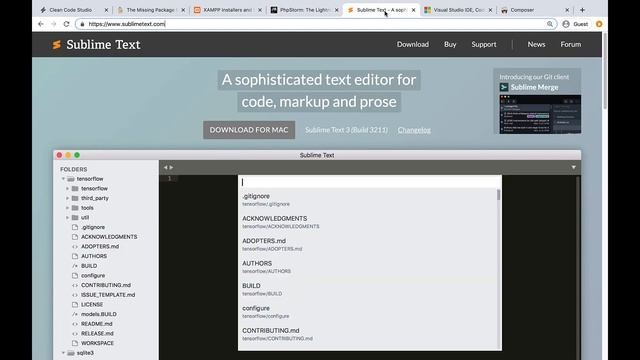Switch to the Clean Code Studio tab
Screen dimensions: 640x360
pos(75,10)
